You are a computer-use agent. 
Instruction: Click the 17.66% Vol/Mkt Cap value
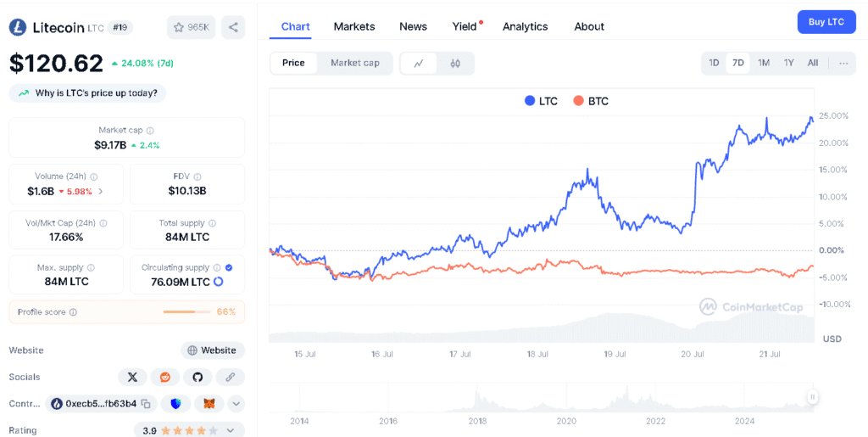[65, 237]
